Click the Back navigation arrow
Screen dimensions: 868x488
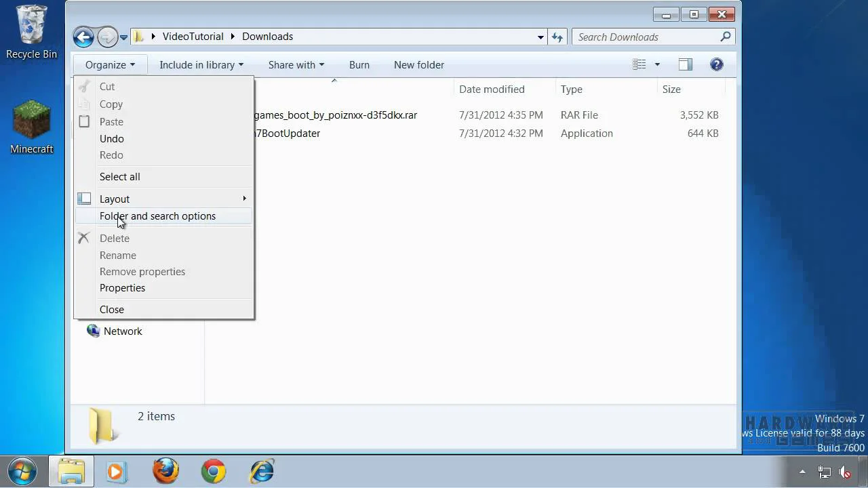83,37
